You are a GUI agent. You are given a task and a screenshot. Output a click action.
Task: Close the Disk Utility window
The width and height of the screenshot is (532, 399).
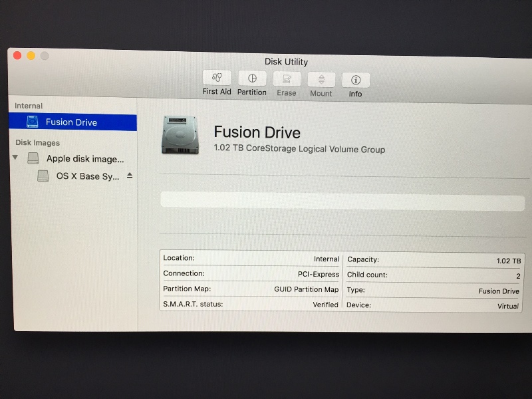tap(17, 55)
